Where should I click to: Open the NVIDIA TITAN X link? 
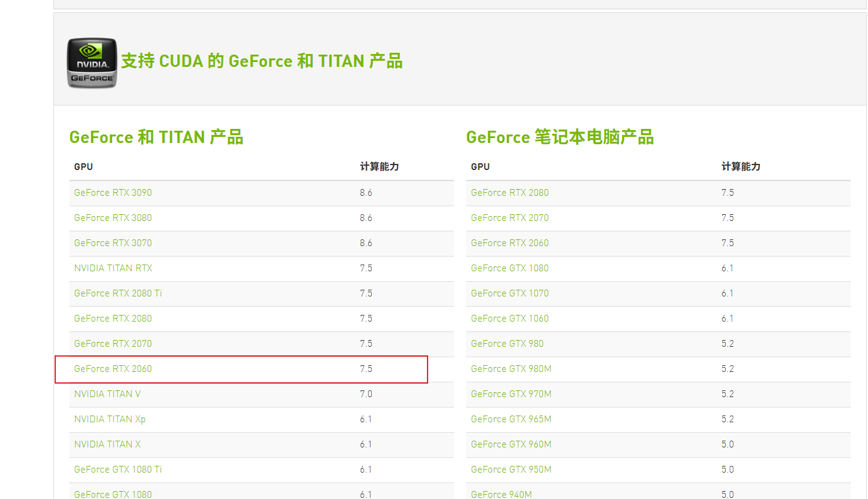107,444
